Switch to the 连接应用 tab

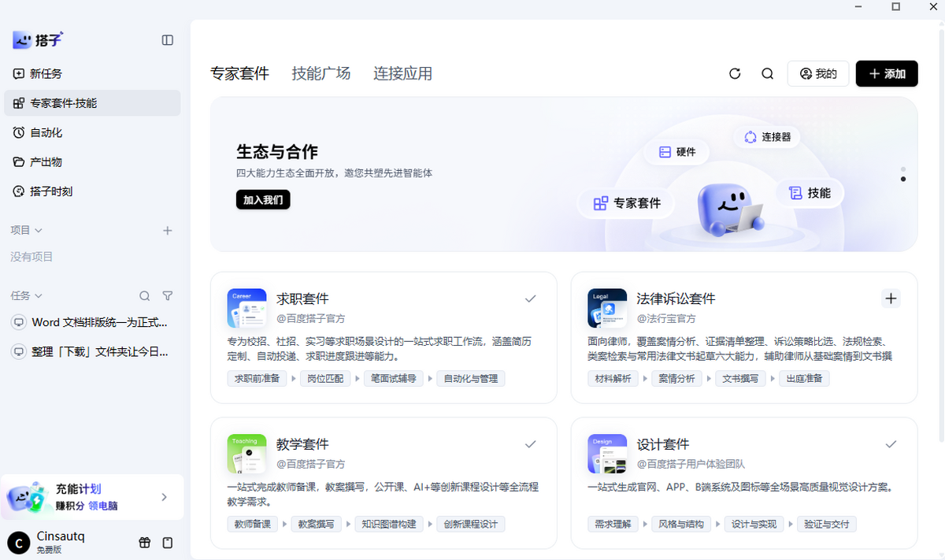402,74
